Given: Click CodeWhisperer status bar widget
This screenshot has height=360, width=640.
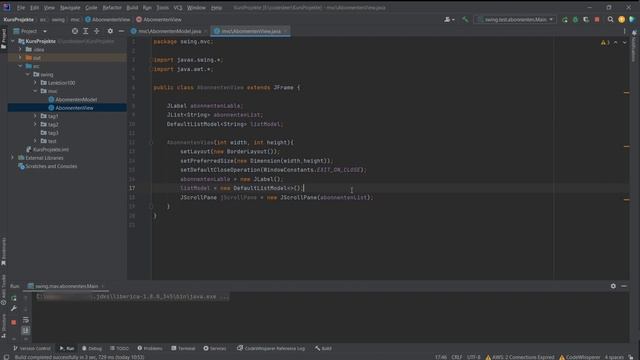Looking at the screenshot, I should (x=580, y=357).
